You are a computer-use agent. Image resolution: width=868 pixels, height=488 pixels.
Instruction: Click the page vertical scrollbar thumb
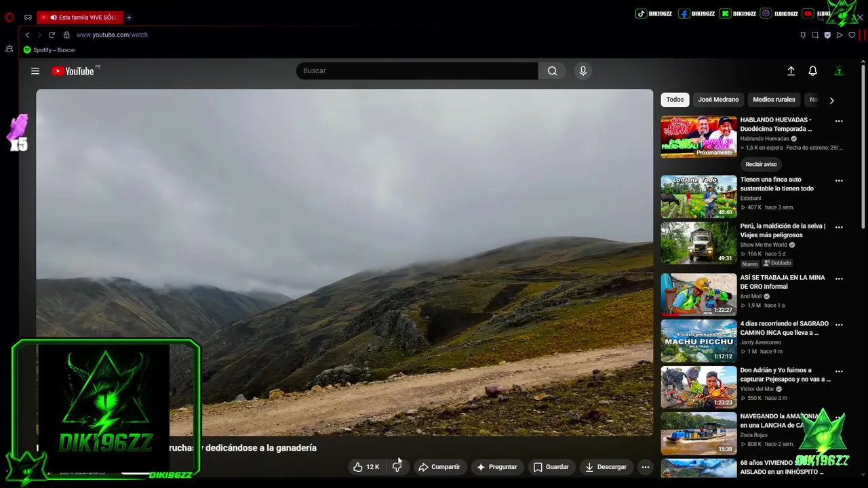863,146
